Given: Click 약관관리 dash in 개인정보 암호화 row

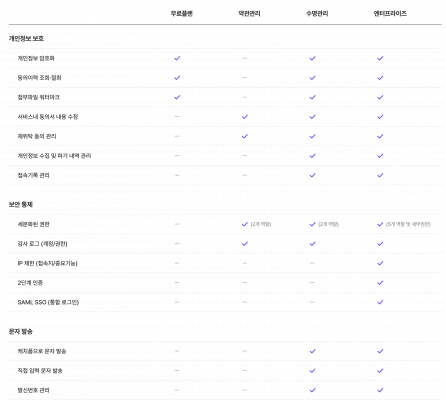Looking at the screenshot, I should [x=245, y=58].
